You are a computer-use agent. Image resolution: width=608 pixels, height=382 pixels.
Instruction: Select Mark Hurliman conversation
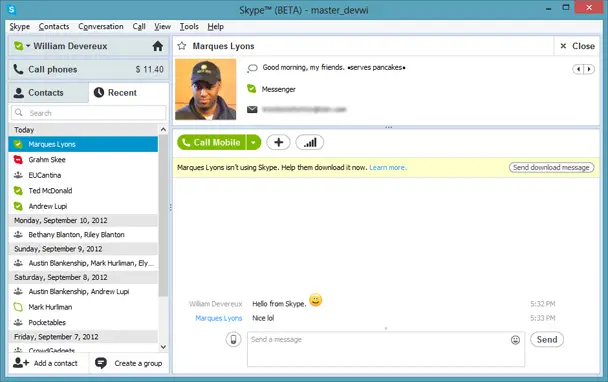pos(83,307)
